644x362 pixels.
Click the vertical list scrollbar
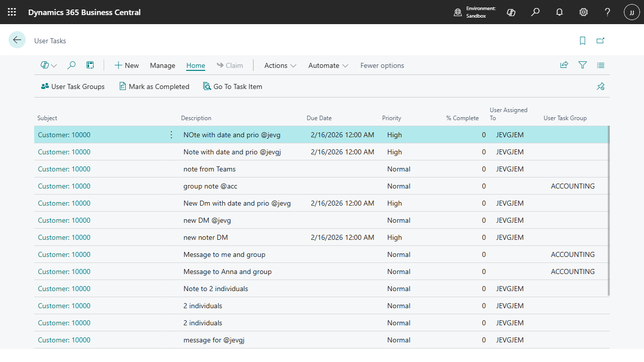609,211
